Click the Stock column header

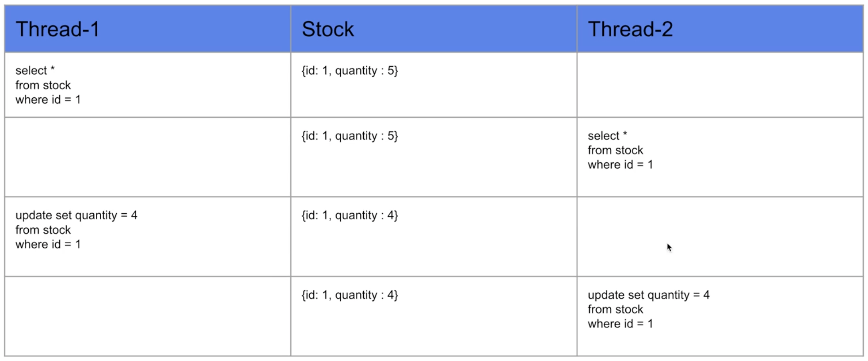434,29
